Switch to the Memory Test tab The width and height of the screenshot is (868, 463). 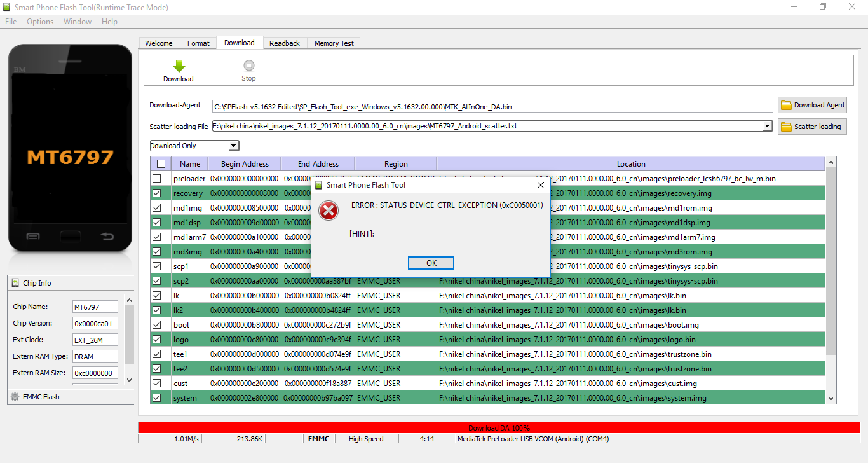click(x=334, y=43)
